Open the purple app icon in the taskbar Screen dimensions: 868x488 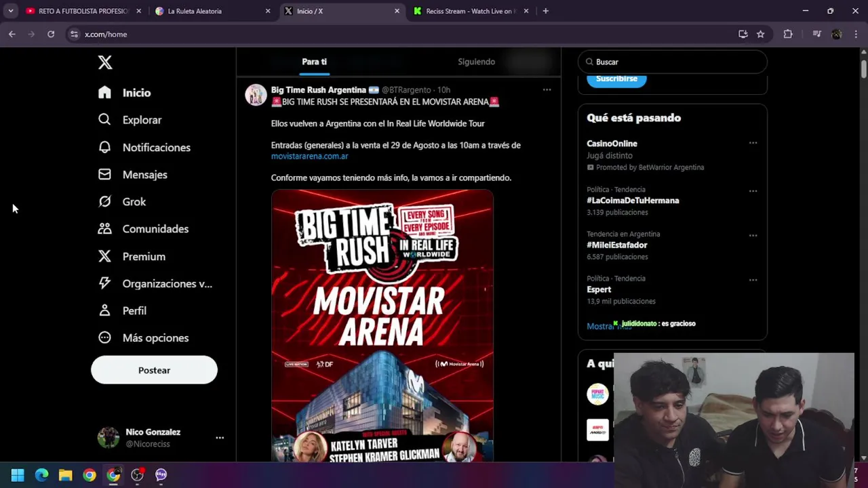coord(161,475)
